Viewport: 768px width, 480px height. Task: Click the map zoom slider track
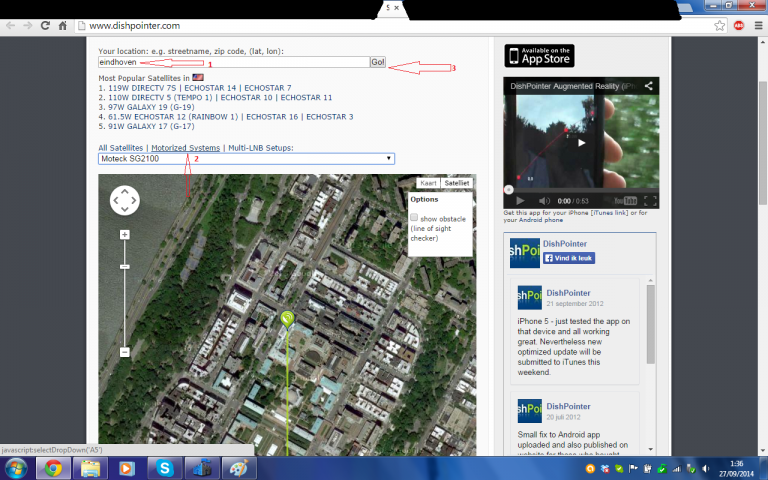click(125, 300)
